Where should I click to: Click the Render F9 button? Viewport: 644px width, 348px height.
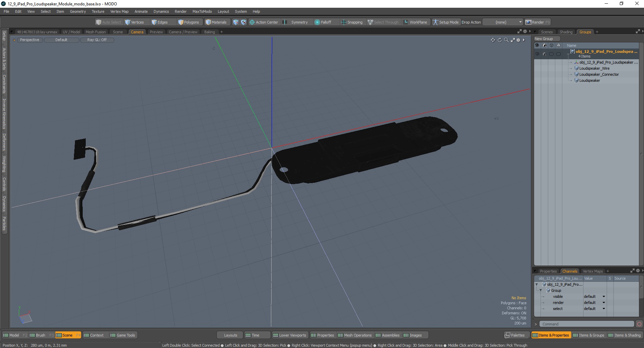pyautogui.click(x=538, y=22)
